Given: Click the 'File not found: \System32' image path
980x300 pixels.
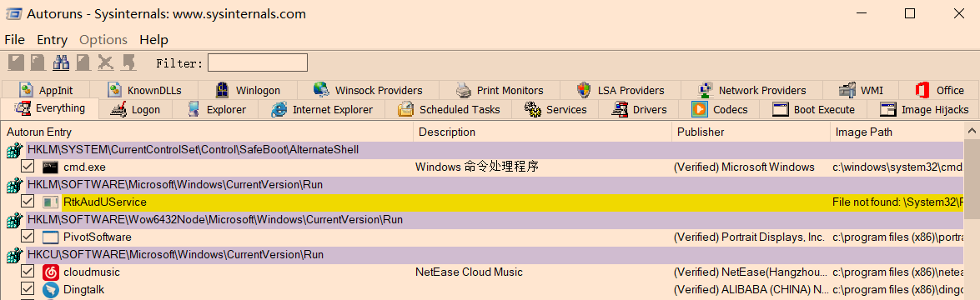Looking at the screenshot, I should click(897, 202).
